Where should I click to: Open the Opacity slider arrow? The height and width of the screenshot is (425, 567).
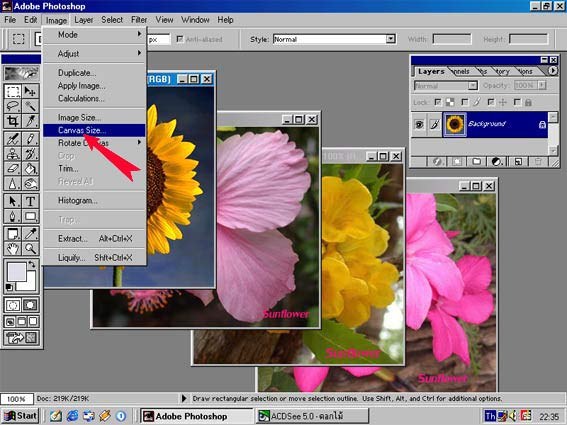(x=541, y=85)
